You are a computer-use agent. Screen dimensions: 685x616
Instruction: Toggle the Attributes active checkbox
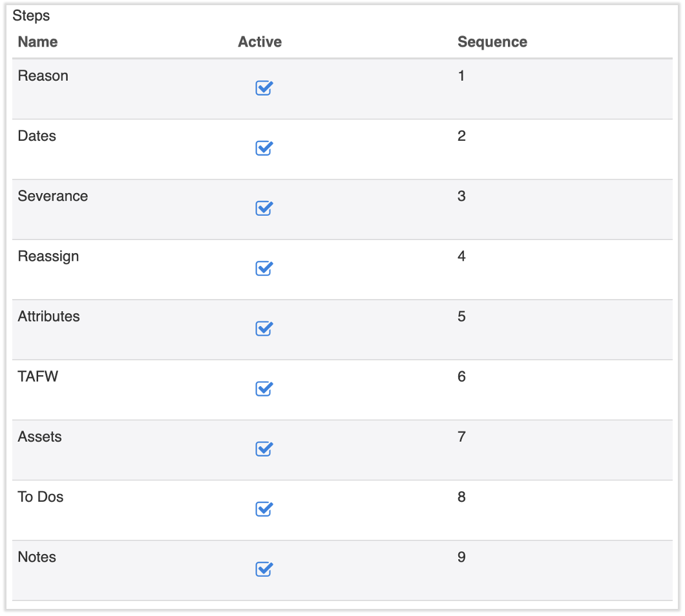pyautogui.click(x=264, y=329)
